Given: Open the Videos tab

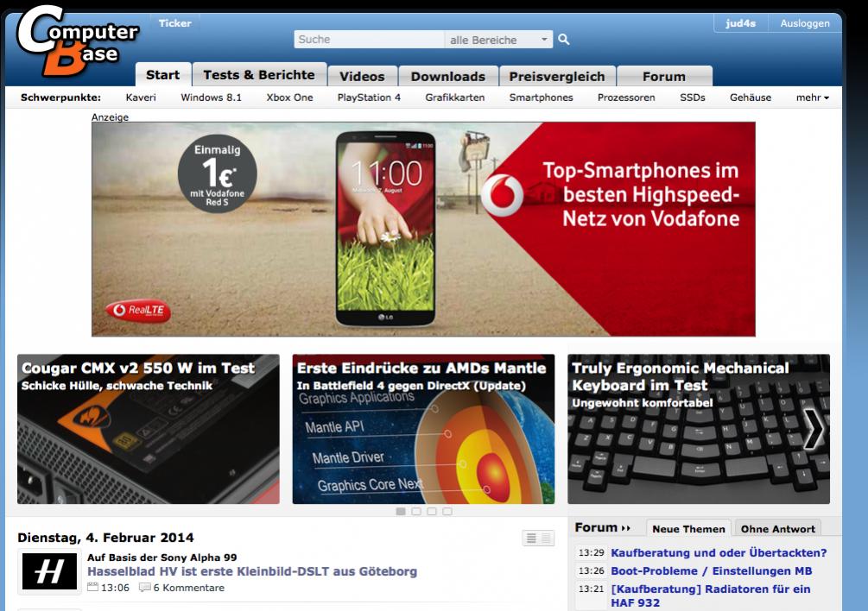Looking at the screenshot, I should [362, 76].
